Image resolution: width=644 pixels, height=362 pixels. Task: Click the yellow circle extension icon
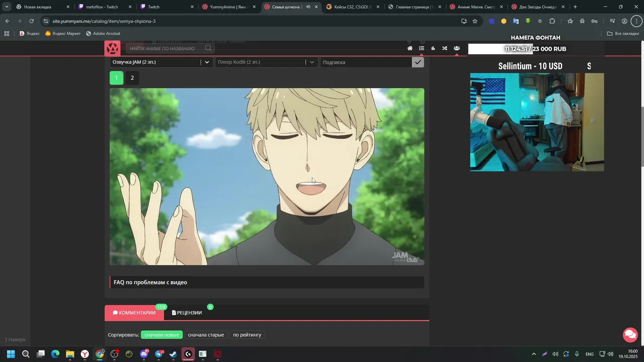coord(504,21)
